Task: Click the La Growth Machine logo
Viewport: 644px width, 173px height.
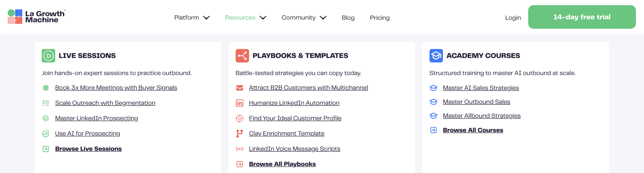Action: 36,17
